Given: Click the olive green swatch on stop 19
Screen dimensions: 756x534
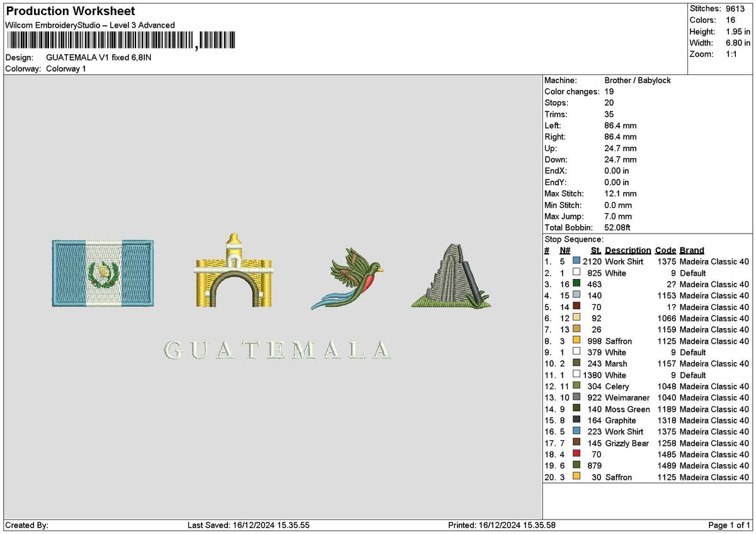Looking at the screenshot, I should [576, 465].
